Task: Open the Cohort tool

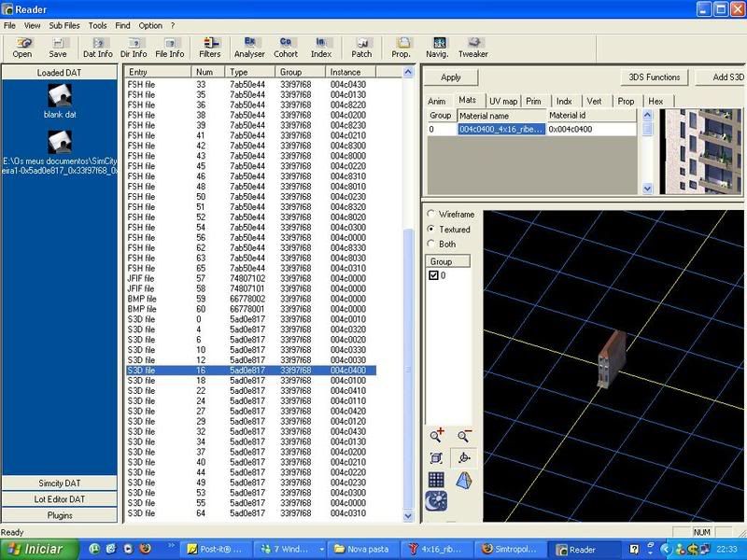Action: (286, 48)
